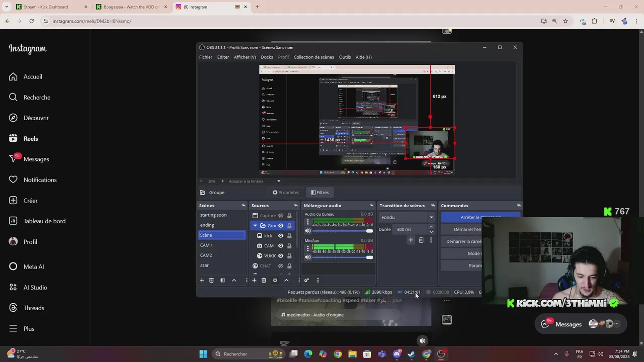Hide the CAM source
Screen dimensions: 644x362
[x=281, y=246]
